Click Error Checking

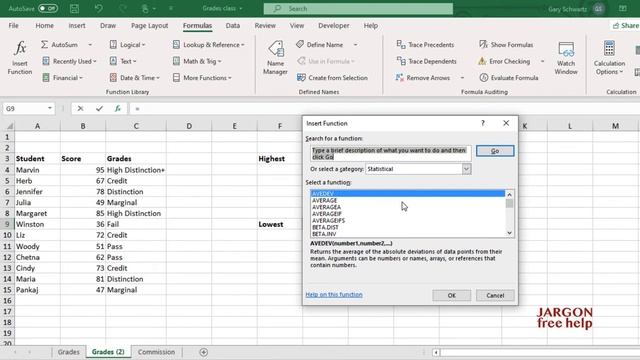click(x=504, y=61)
